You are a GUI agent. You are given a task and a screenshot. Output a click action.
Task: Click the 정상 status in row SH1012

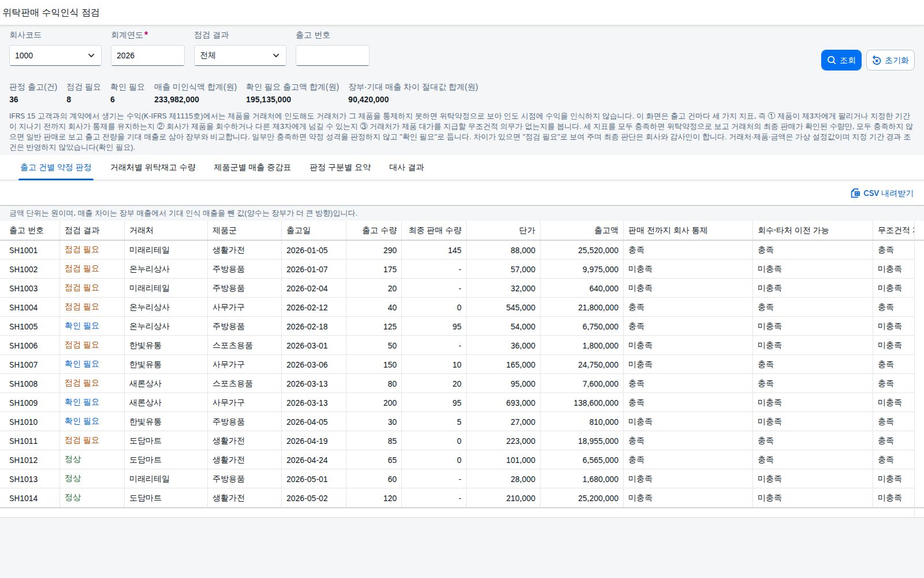(73, 460)
